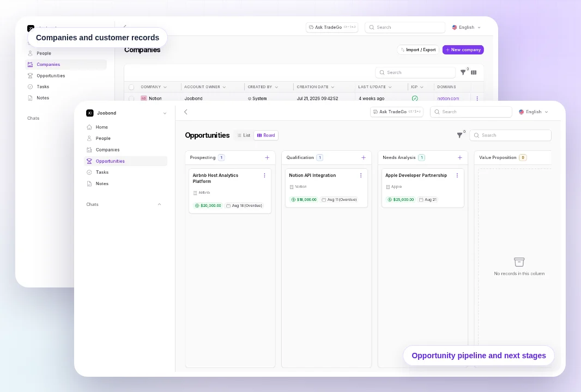Focus the Companies table search field
Image resolution: width=581 pixels, height=392 pixels.
click(415, 72)
